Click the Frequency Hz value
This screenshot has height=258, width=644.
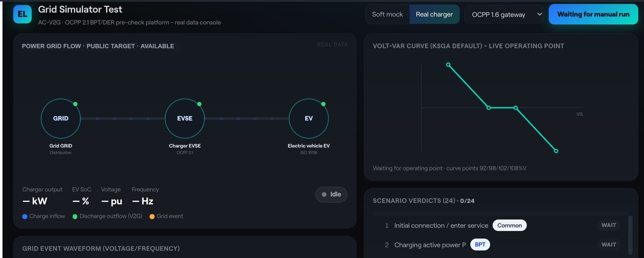pos(143,201)
